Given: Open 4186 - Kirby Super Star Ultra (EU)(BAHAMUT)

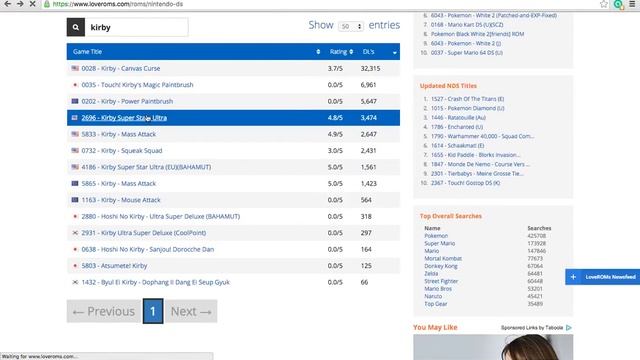Looking at the screenshot, I should pos(146,167).
